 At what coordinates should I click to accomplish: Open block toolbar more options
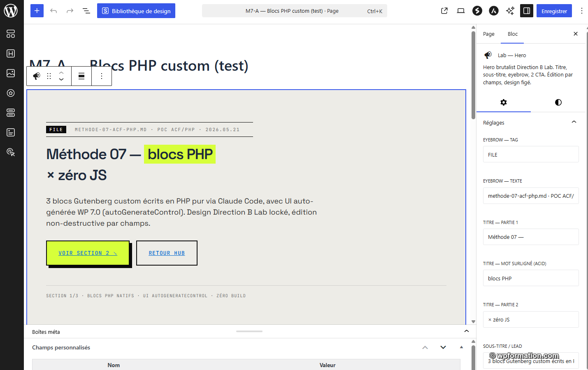(x=102, y=76)
